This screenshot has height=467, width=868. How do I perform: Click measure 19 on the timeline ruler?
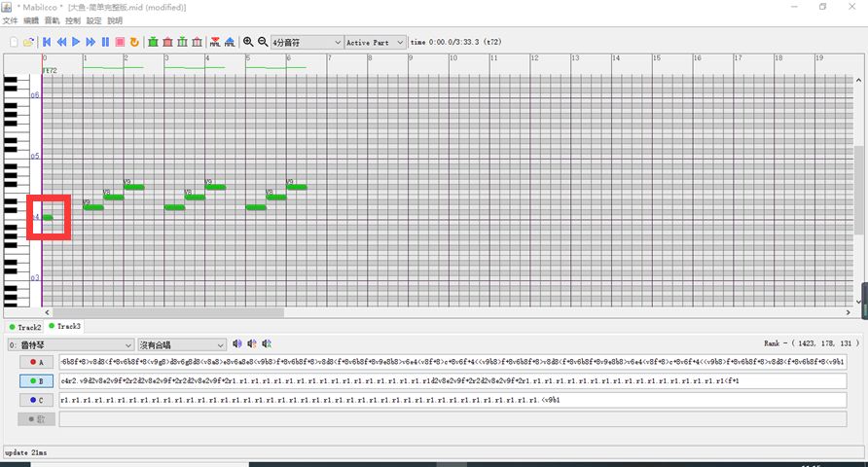[x=819, y=58]
